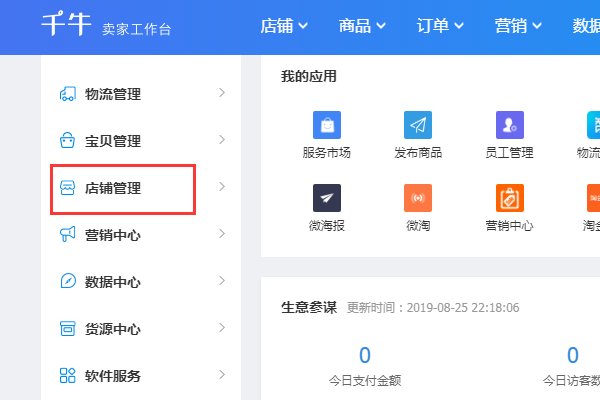600x400 pixels.
Task: Click the update time 2019-08-25 22:18:06
Action: [x=463, y=308]
